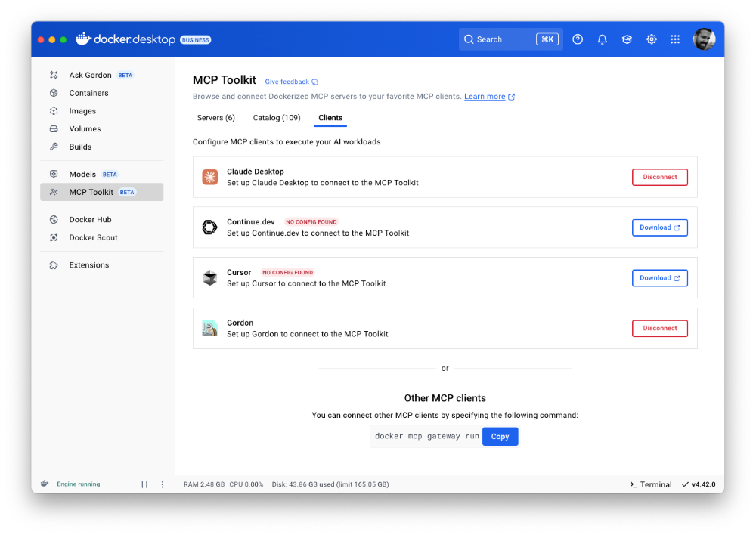Open the help question mark
756x535 pixels.
coord(578,39)
